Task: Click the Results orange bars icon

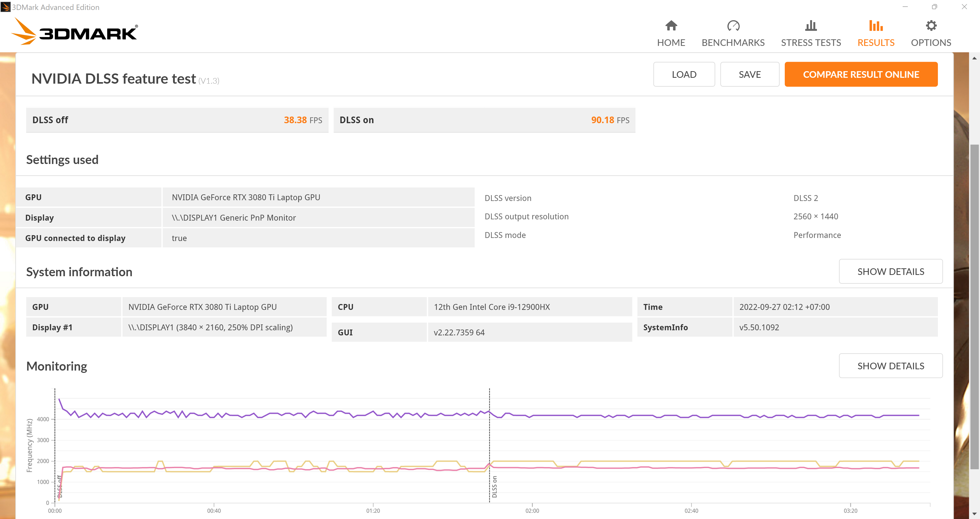Action: [x=876, y=26]
